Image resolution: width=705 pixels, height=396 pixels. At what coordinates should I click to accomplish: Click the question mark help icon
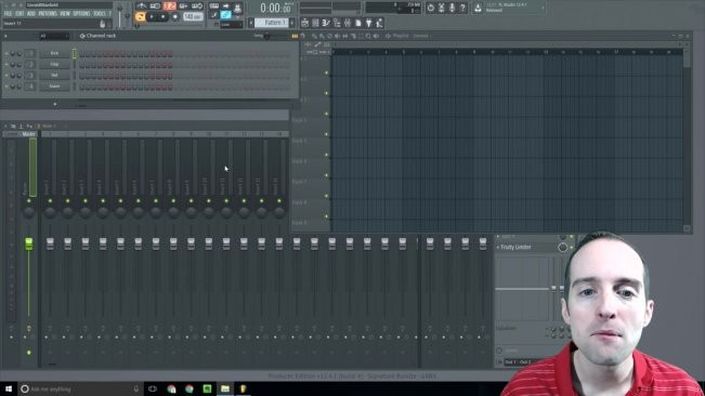463,8
